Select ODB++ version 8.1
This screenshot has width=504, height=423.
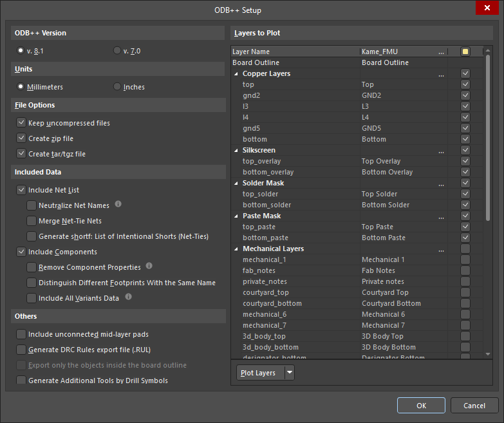point(21,50)
